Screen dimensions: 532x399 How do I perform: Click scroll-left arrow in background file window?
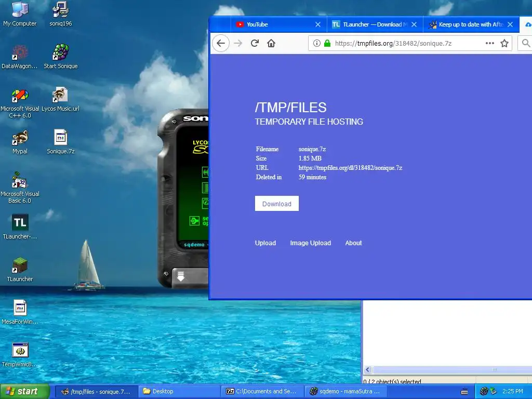tap(368, 369)
